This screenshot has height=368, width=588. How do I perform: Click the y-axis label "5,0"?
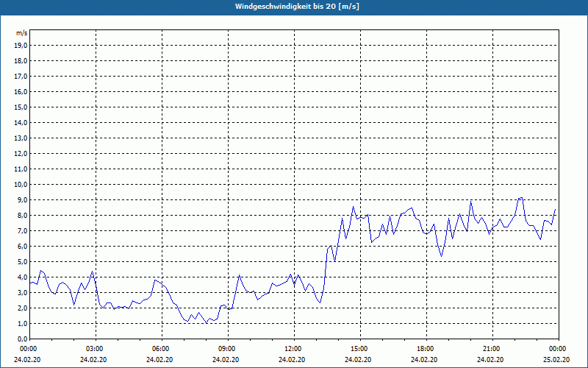(22, 262)
